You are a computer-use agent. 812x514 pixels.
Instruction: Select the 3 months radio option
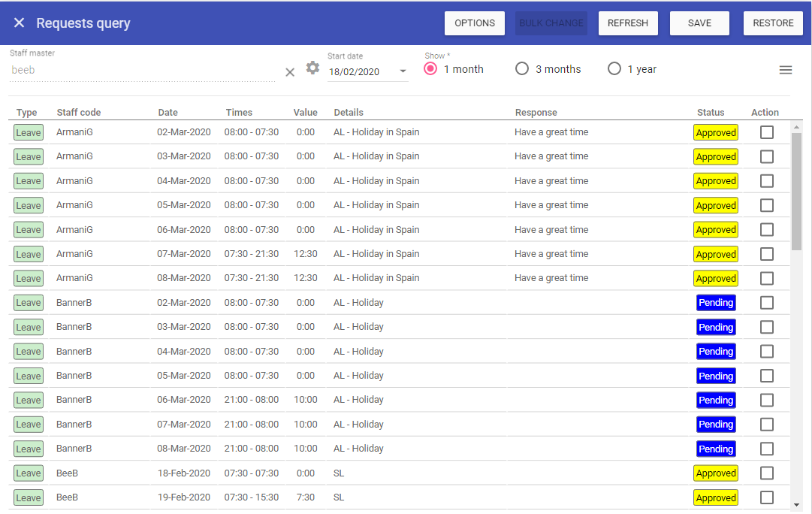coord(522,69)
